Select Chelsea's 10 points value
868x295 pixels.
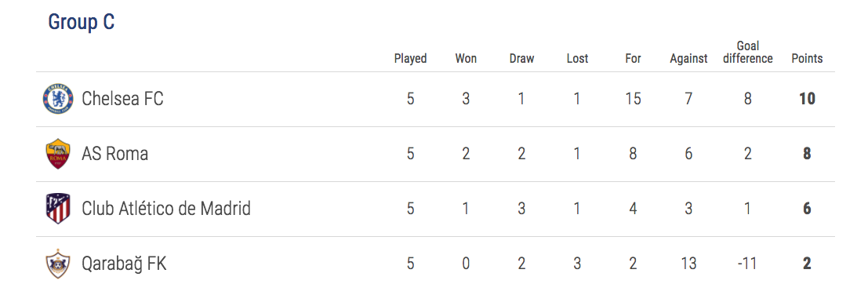pos(807,99)
